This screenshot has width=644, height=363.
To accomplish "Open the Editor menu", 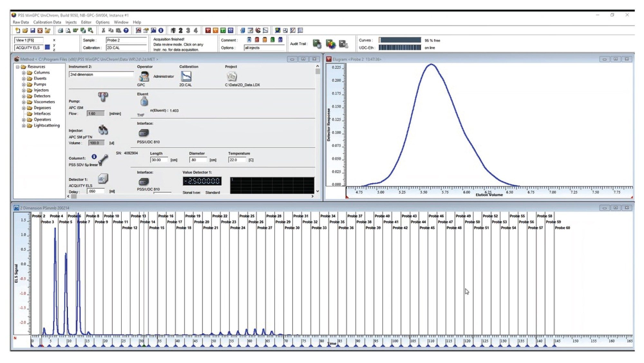I will (86, 22).
